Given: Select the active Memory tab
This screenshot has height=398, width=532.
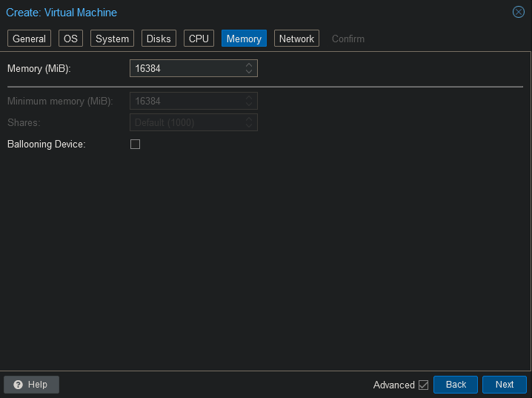Looking at the screenshot, I should click(244, 39).
